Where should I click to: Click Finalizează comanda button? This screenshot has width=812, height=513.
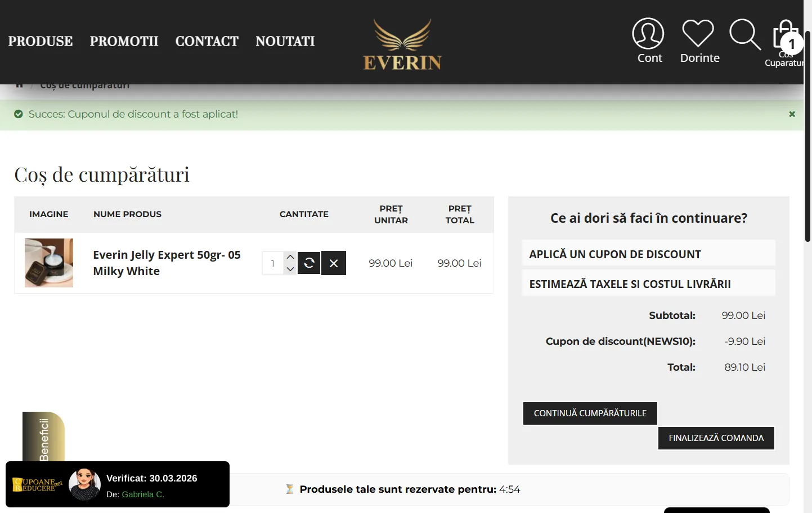716,438
